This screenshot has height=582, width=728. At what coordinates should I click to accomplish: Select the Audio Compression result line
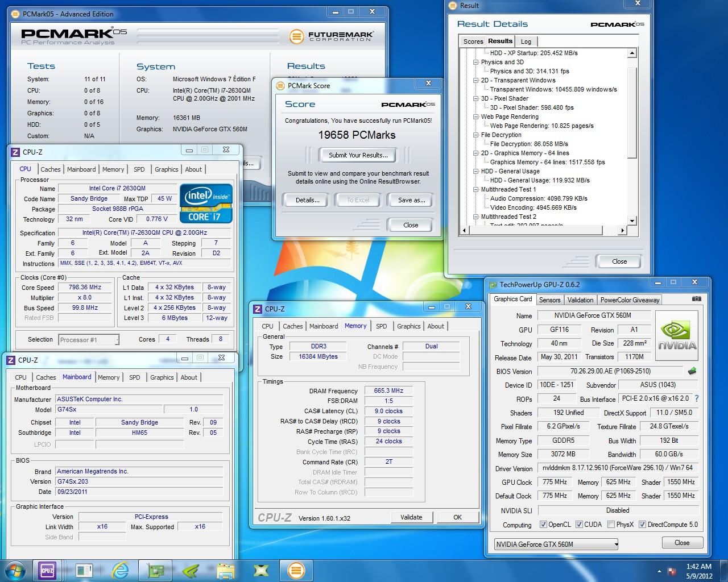click(x=539, y=198)
